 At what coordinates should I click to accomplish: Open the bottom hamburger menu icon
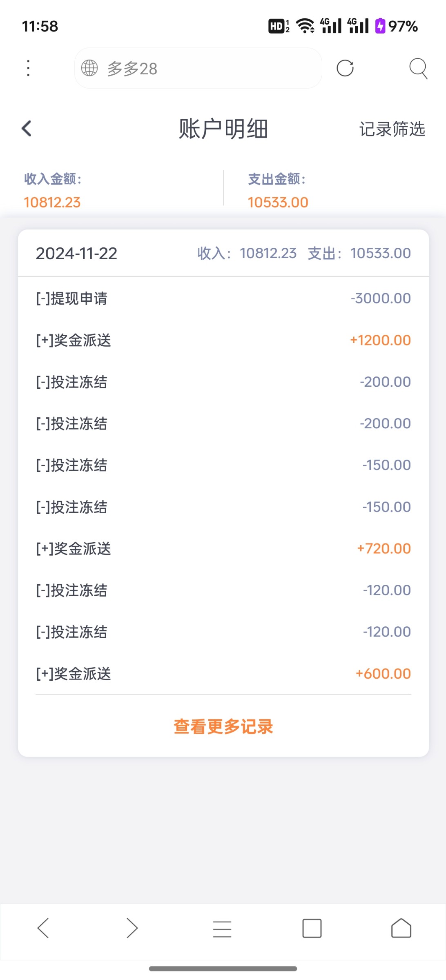(x=222, y=929)
